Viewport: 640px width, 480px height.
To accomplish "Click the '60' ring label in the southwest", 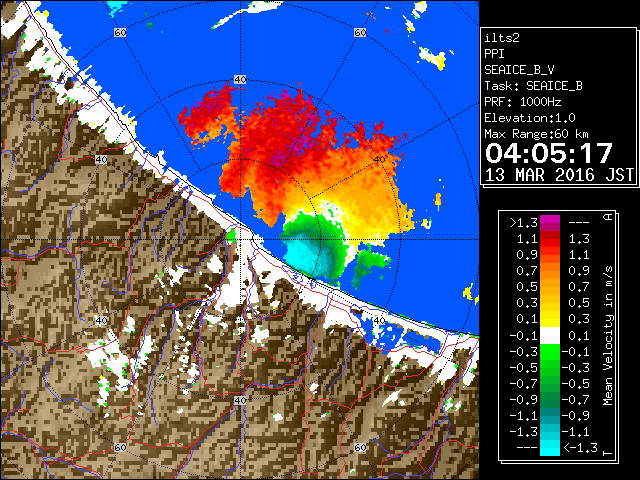I will pyautogui.click(x=120, y=447).
